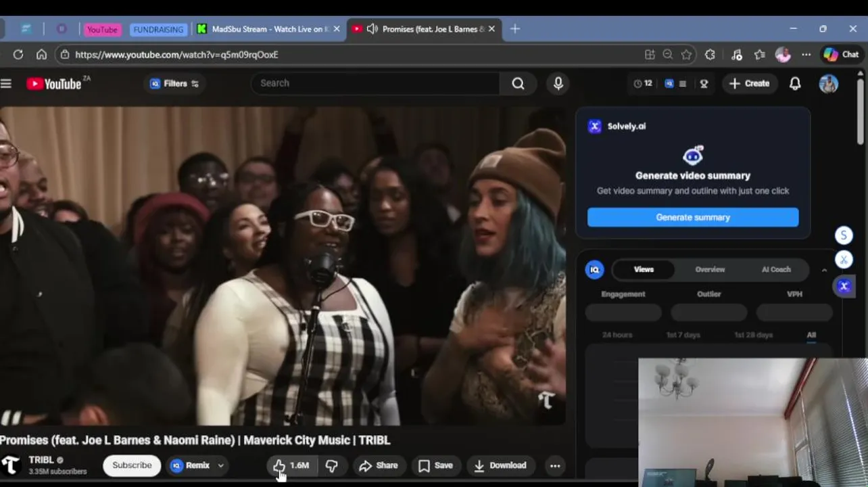
Task: Focus the YouTube Search box
Action: pos(375,83)
